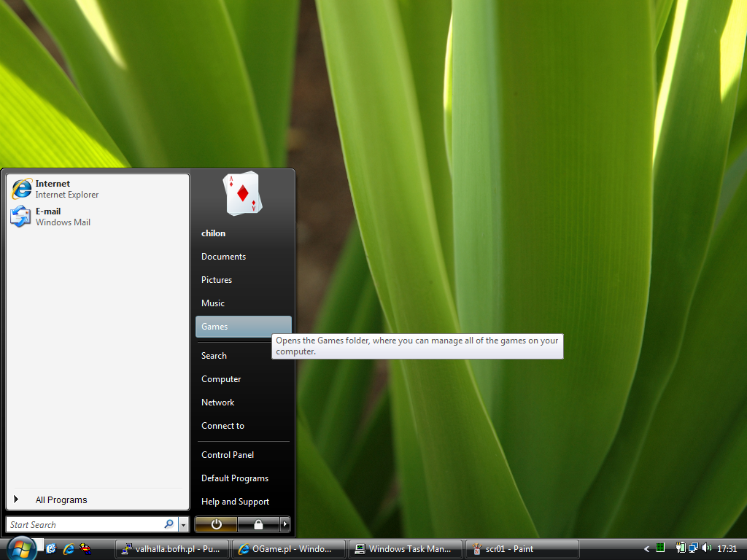Click the battery power tray icon
The width and height of the screenshot is (747, 560).
681,548
